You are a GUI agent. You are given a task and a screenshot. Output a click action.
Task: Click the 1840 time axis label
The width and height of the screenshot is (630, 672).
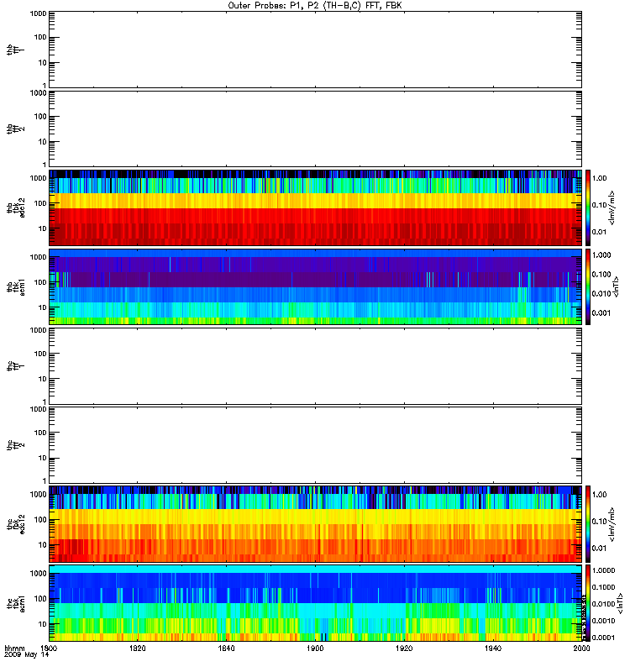click(226, 648)
